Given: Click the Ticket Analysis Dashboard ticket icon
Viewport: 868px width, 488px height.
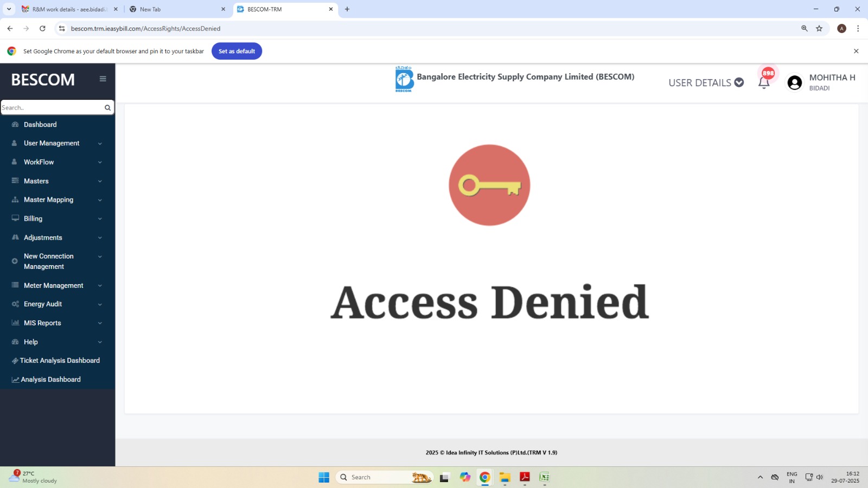Looking at the screenshot, I should [x=15, y=361].
